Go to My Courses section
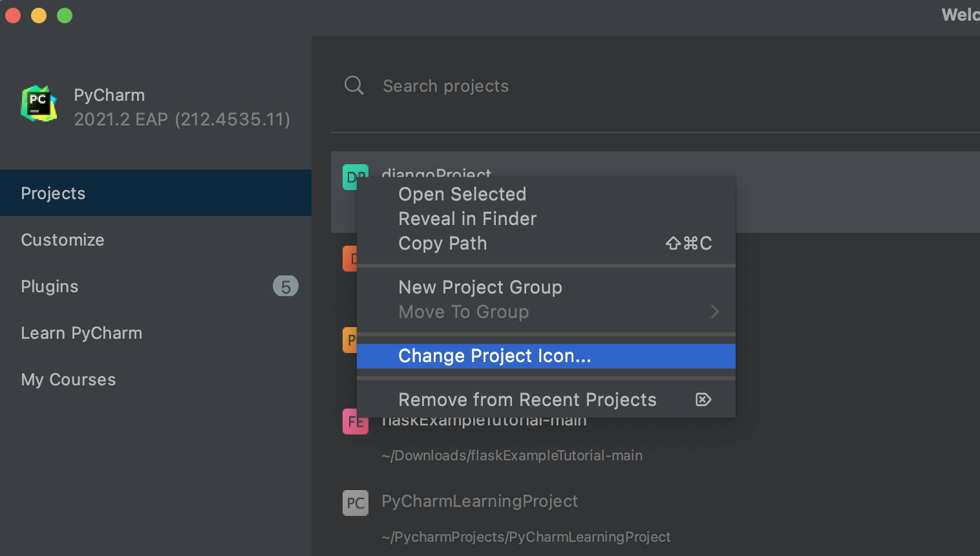Image resolution: width=980 pixels, height=556 pixels. (x=69, y=380)
